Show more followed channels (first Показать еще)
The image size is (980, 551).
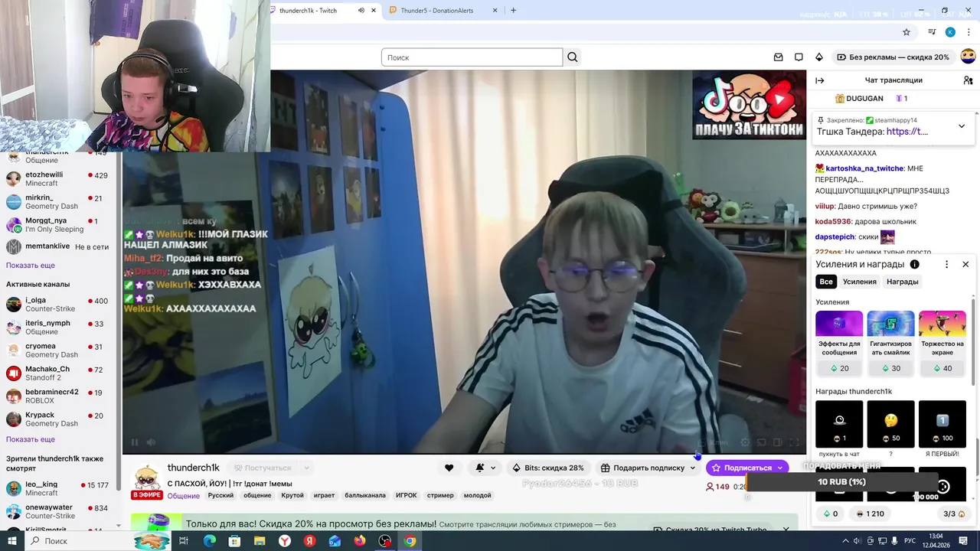pos(31,265)
